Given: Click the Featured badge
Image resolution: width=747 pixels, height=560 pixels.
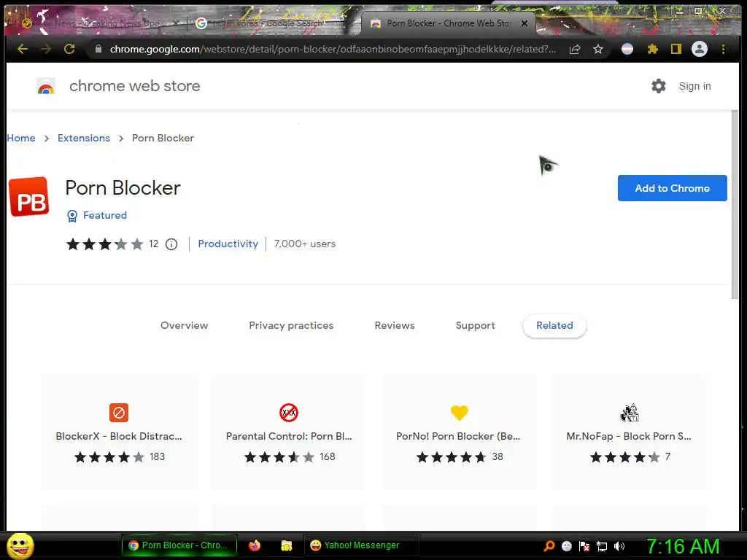Looking at the screenshot, I should (97, 215).
